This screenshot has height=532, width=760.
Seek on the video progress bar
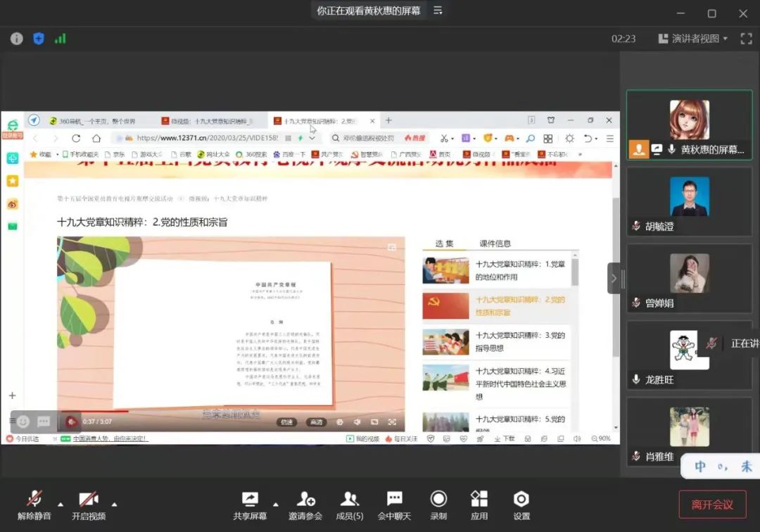231,411
